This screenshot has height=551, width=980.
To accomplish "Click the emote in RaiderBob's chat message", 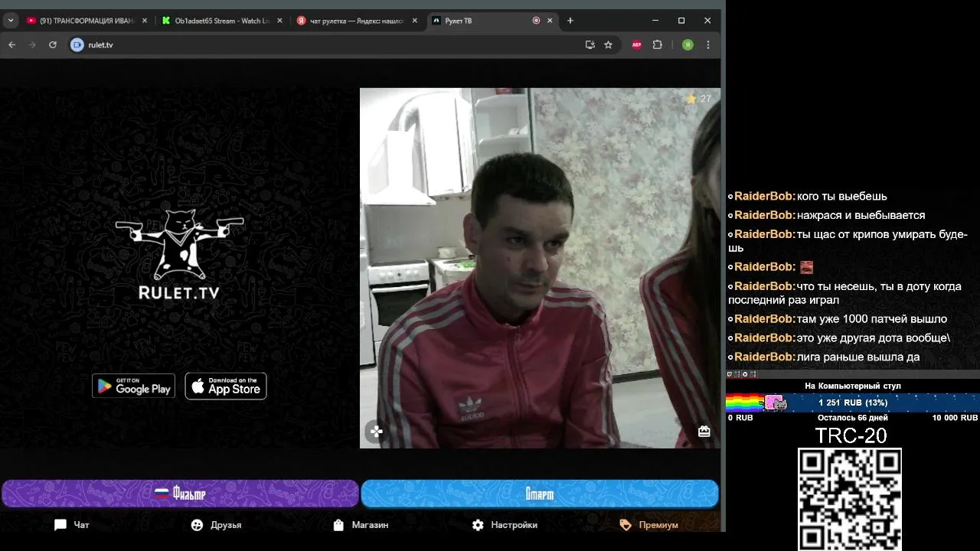I will [x=806, y=267].
